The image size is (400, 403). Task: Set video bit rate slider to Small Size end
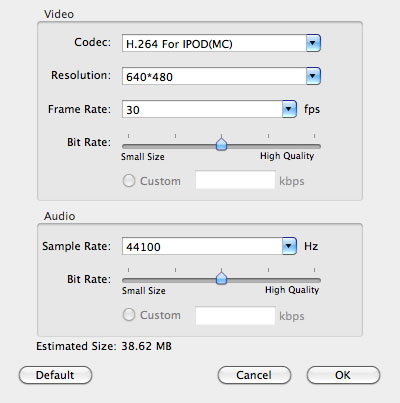click(128, 146)
